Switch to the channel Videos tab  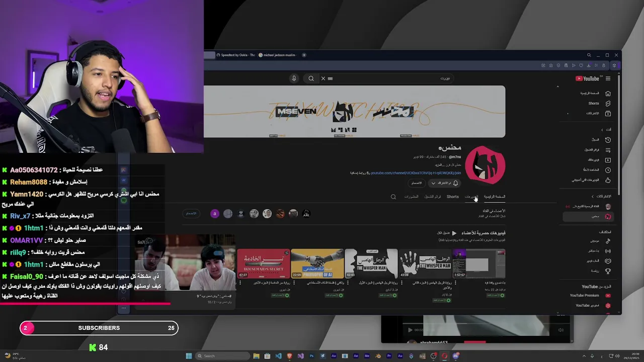(x=471, y=197)
